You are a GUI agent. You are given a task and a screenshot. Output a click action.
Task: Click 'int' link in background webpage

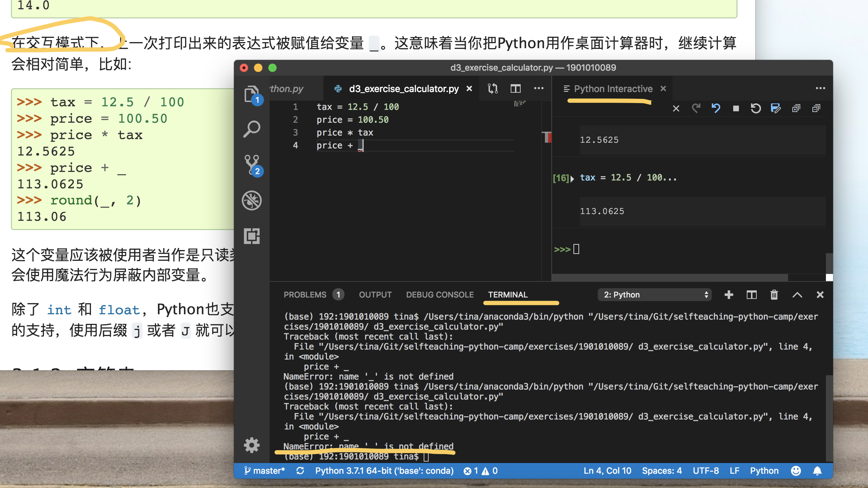[x=59, y=310]
